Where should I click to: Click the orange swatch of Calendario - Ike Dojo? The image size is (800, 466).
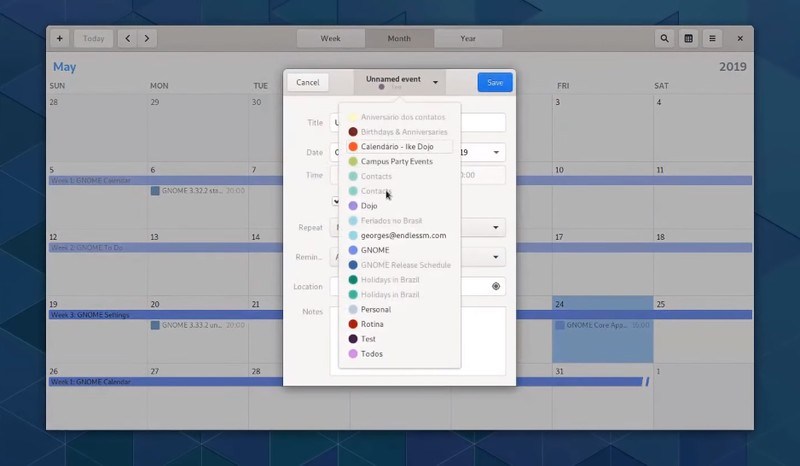pyautogui.click(x=353, y=146)
